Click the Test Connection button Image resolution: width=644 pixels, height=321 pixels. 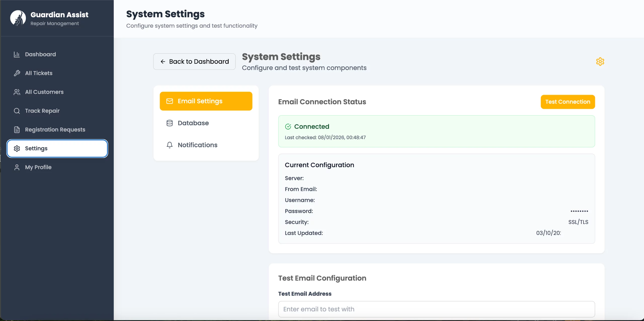(568, 102)
